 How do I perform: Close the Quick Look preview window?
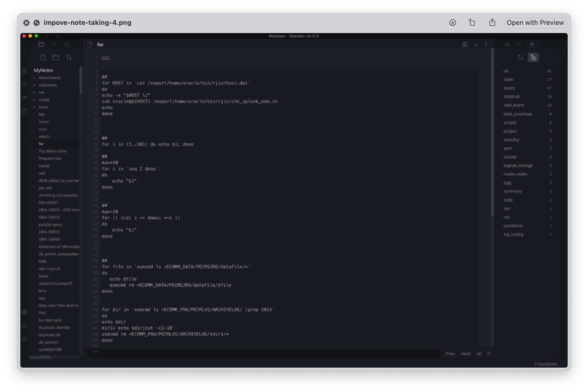coord(26,23)
